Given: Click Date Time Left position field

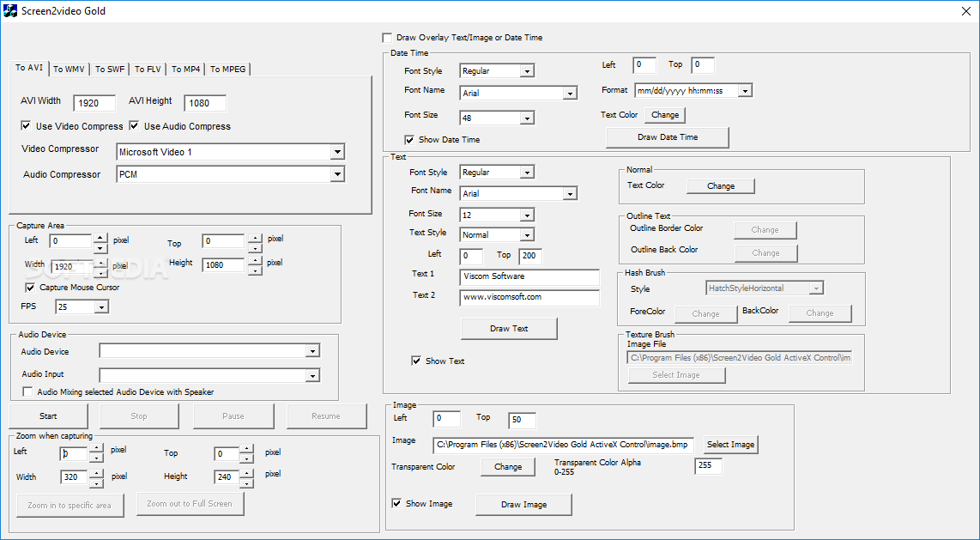Looking at the screenshot, I should [644, 65].
